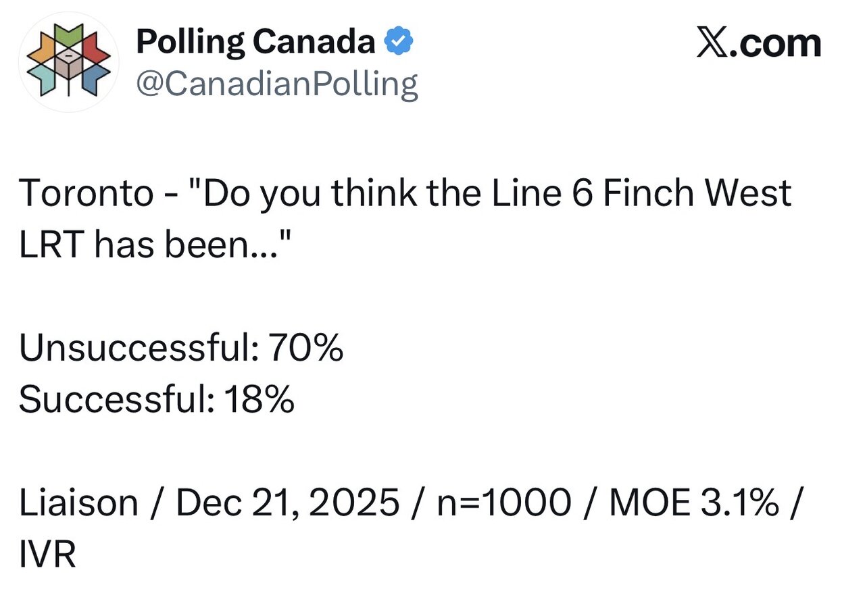Click the IVR method text
The image size is (865, 616).
coord(47,555)
